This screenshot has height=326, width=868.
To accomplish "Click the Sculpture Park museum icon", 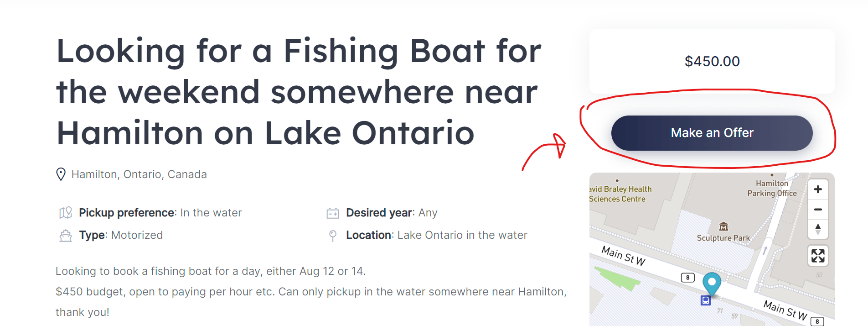I will point(723,226).
